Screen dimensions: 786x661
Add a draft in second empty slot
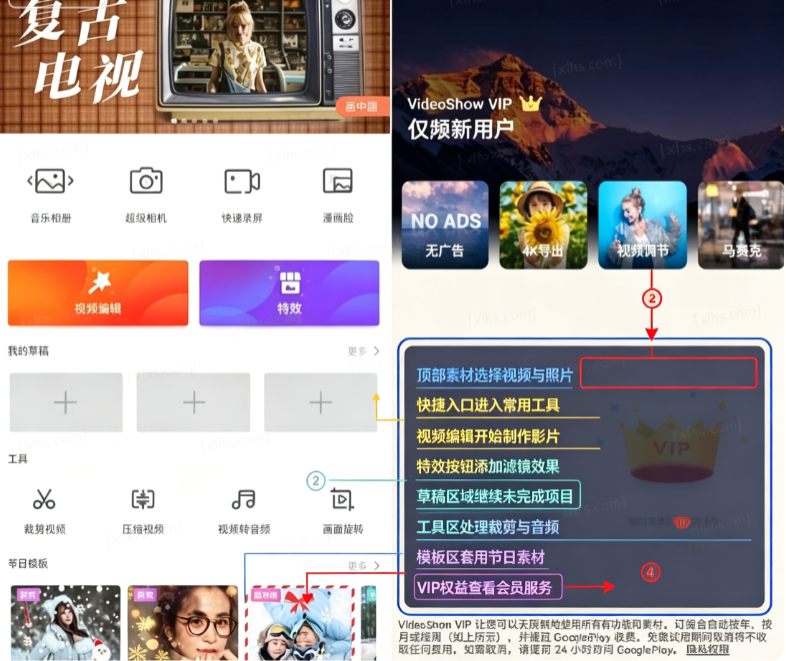193,402
